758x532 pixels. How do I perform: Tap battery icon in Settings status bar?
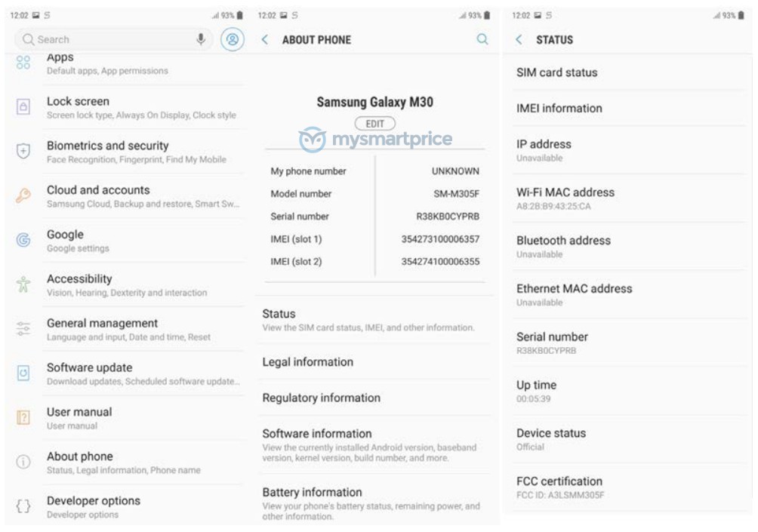pyautogui.click(x=239, y=15)
